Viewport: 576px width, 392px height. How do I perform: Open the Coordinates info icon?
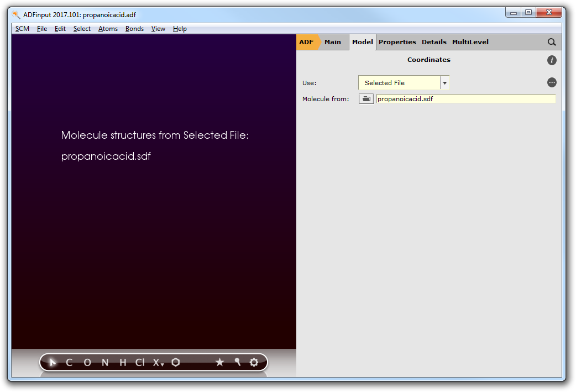(x=551, y=60)
